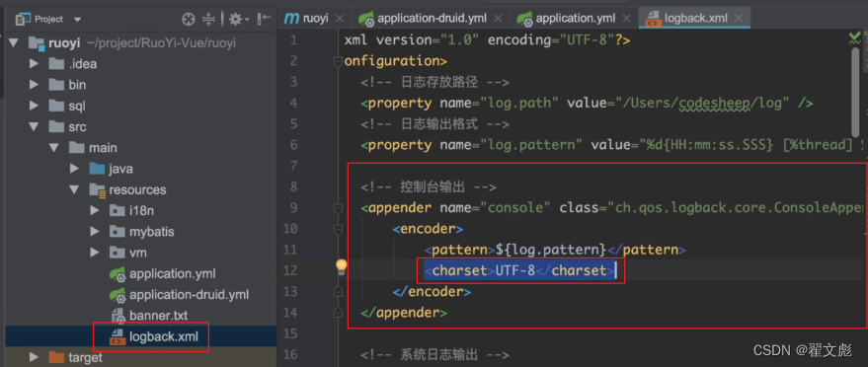This screenshot has width=868, height=367.
Task: Select logback.xml in the project tree
Action: click(x=153, y=336)
